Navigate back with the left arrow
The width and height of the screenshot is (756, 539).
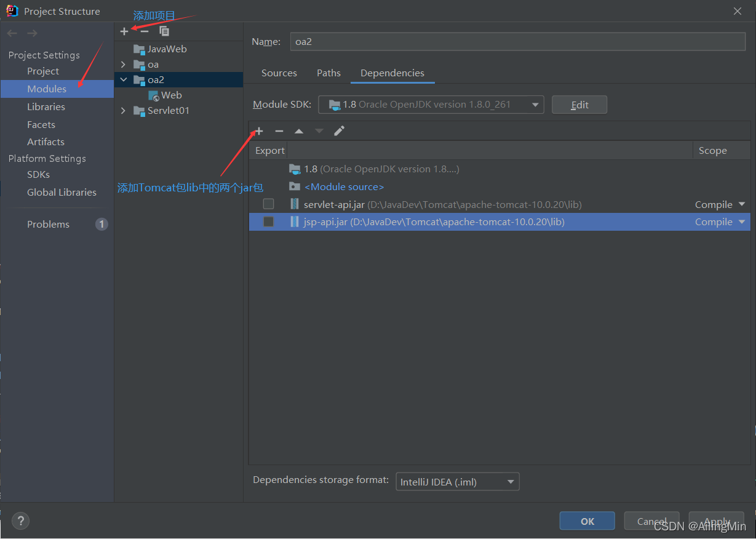[12, 33]
